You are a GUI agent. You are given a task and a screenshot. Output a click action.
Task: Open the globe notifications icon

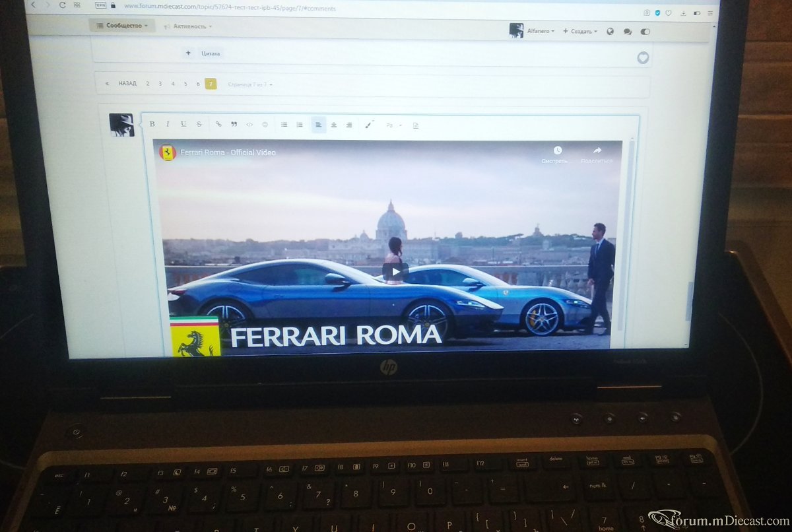pyautogui.click(x=610, y=31)
